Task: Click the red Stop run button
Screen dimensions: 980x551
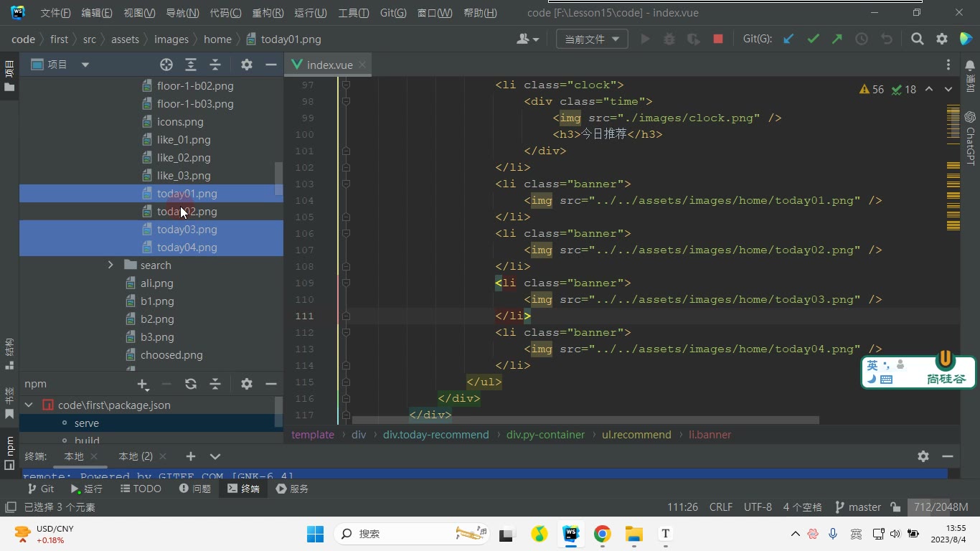Action: click(717, 39)
